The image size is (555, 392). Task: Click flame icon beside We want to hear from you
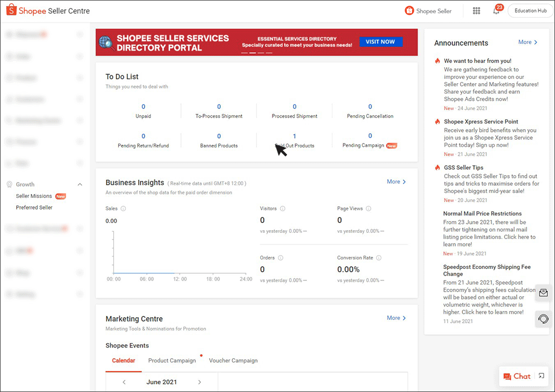[437, 61]
